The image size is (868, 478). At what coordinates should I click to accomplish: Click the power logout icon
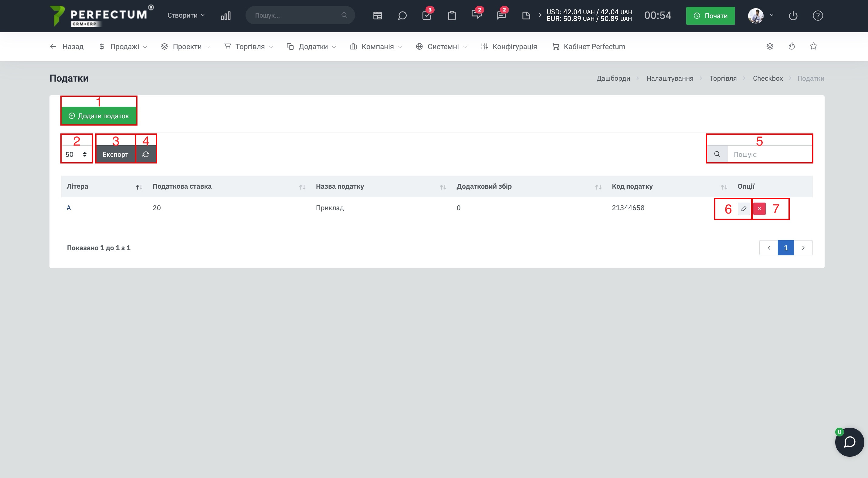click(793, 15)
